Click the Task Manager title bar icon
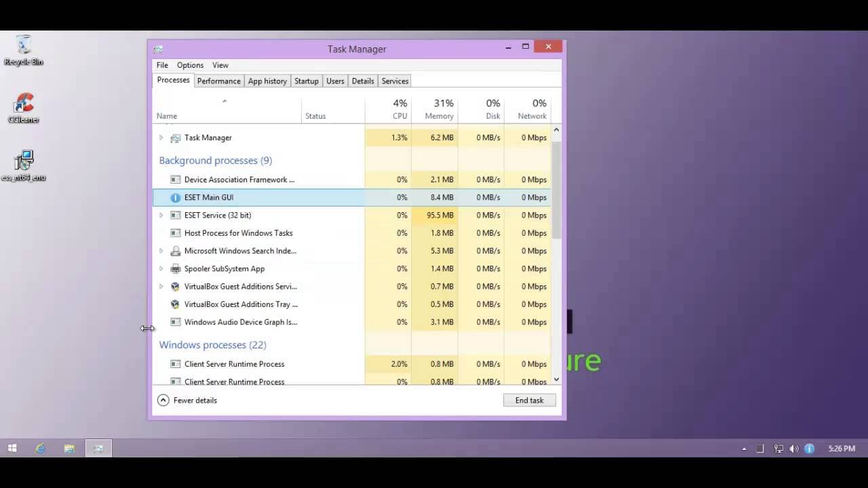Image resolution: width=868 pixels, height=488 pixels. pyautogui.click(x=158, y=49)
